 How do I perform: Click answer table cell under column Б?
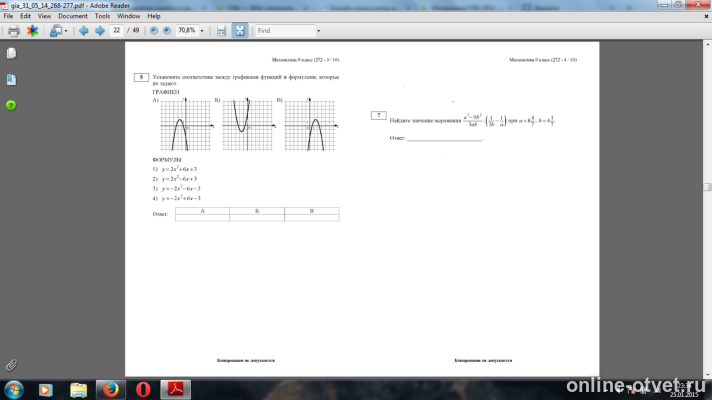point(257,217)
